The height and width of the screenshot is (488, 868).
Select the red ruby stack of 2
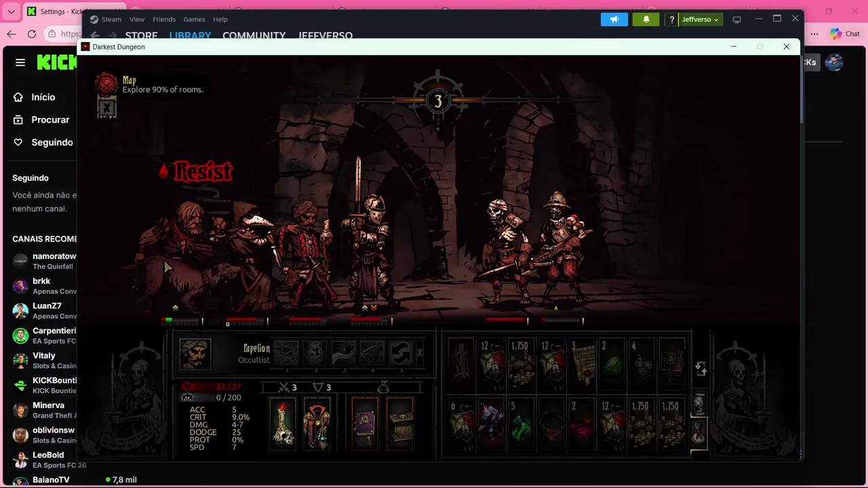(x=581, y=424)
